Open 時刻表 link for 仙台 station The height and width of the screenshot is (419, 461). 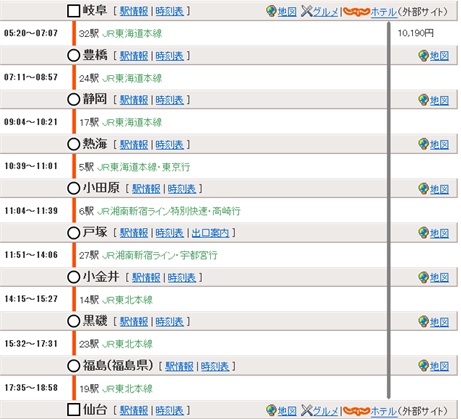tap(170, 410)
